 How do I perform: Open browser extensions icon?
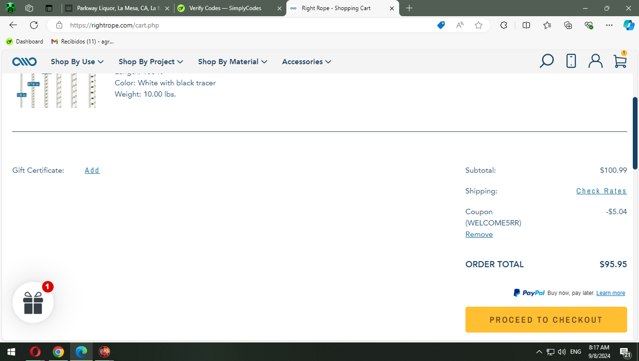pyautogui.click(x=504, y=25)
